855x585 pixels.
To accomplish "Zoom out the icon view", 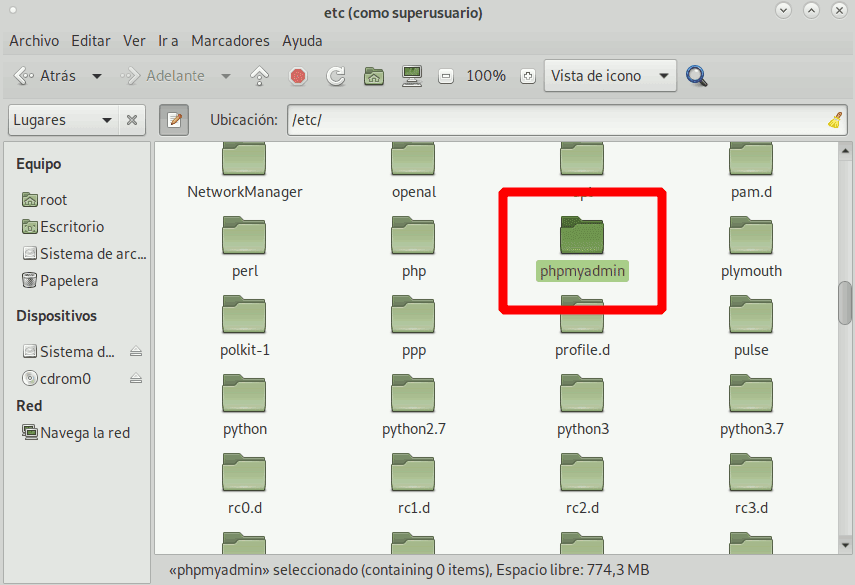I will click(x=444, y=76).
